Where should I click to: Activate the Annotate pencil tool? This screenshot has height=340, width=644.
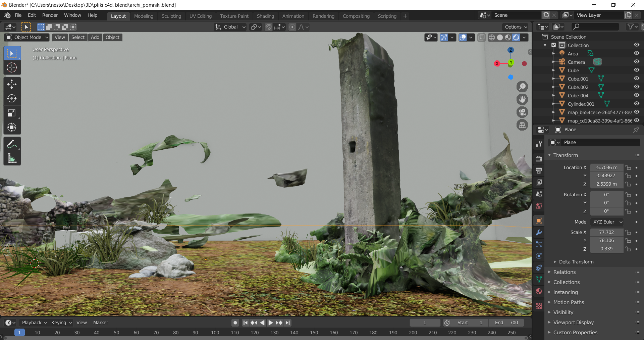coord(12,144)
